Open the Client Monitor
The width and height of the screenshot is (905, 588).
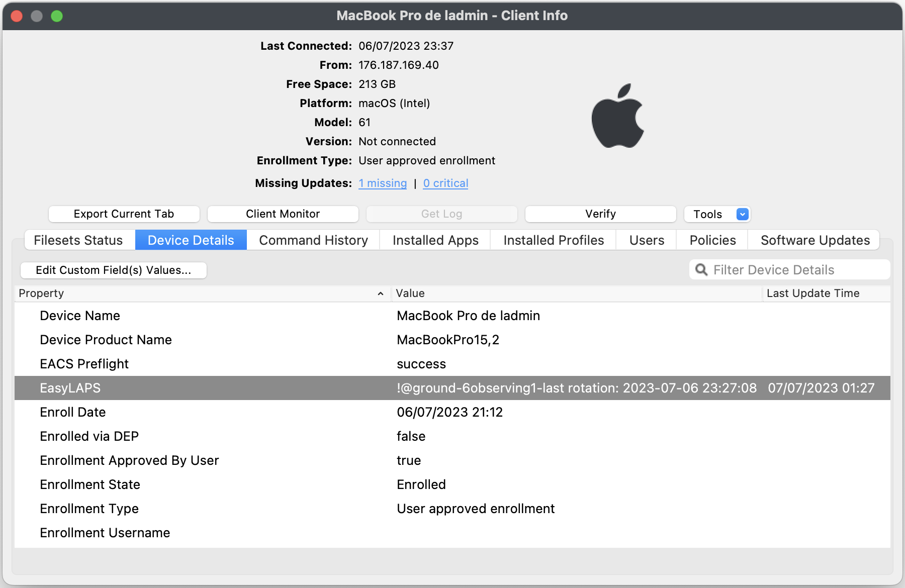pyautogui.click(x=283, y=214)
